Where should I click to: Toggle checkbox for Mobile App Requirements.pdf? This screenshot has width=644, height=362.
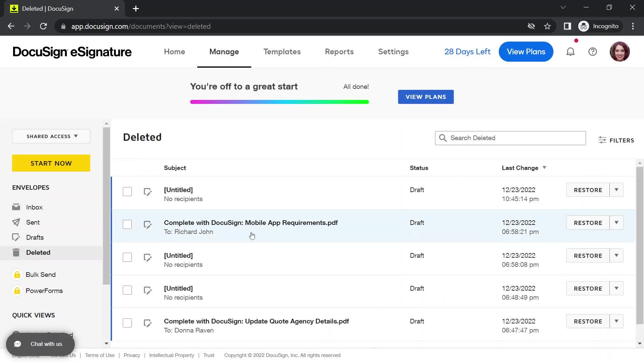pyautogui.click(x=127, y=224)
